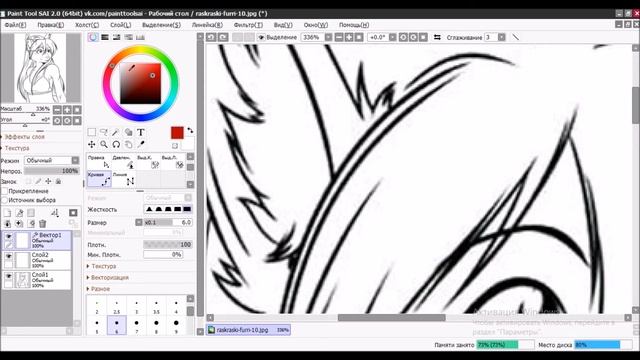Select the rectangular selection tool

pos(92,132)
